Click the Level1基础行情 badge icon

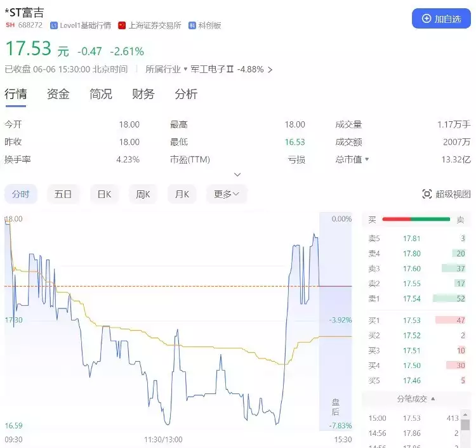click(x=54, y=25)
